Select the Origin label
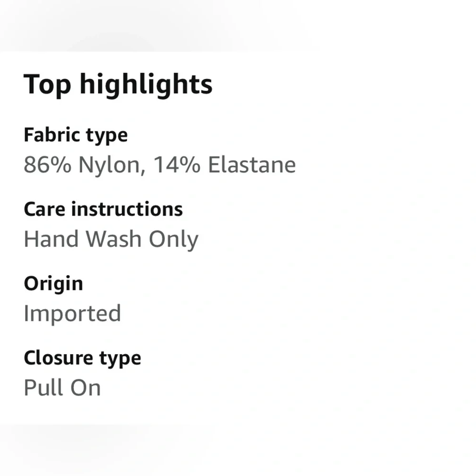Screen dimensions: 476x476 (53, 285)
